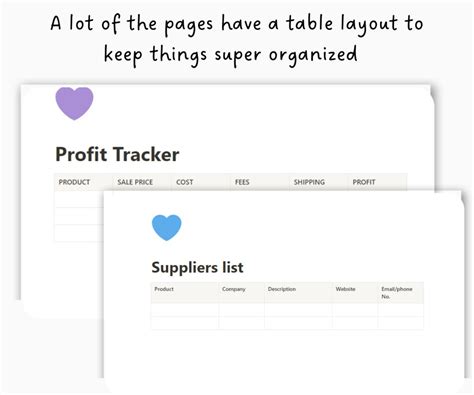Click the Company column header
This screenshot has height=395, width=474.
pos(234,289)
